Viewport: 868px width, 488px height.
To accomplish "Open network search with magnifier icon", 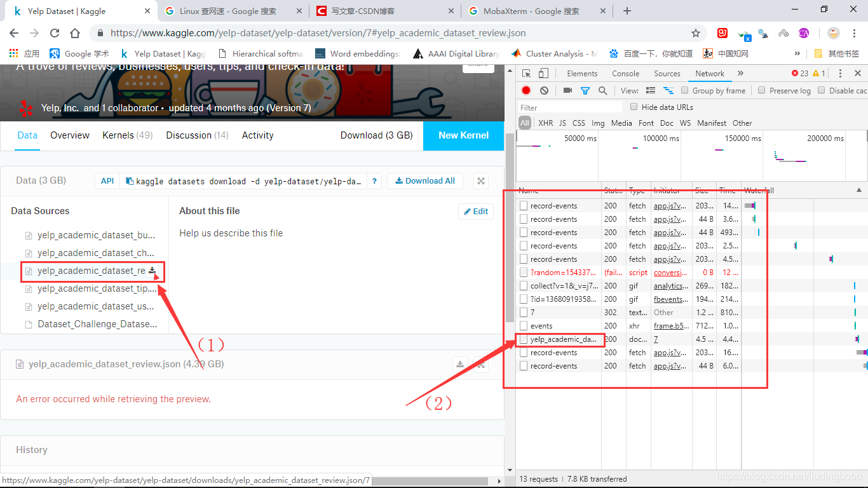I will point(602,90).
